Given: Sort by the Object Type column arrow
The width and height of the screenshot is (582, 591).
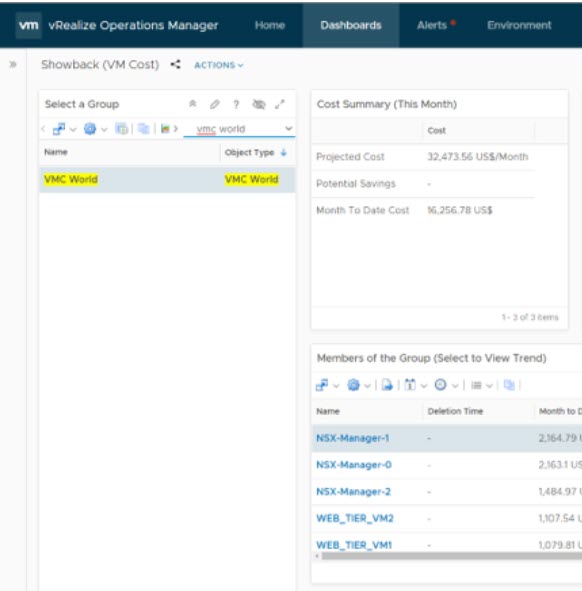Looking at the screenshot, I should coord(284,153).
